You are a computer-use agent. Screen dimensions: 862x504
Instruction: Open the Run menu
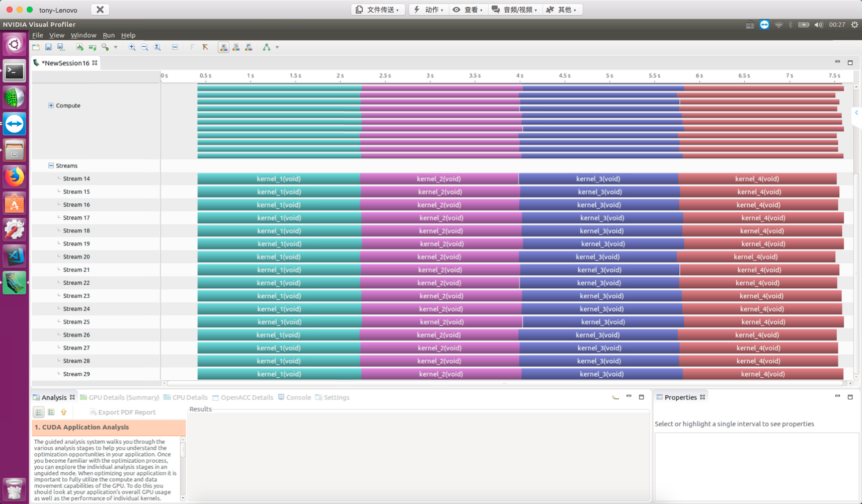pos(109,35)
